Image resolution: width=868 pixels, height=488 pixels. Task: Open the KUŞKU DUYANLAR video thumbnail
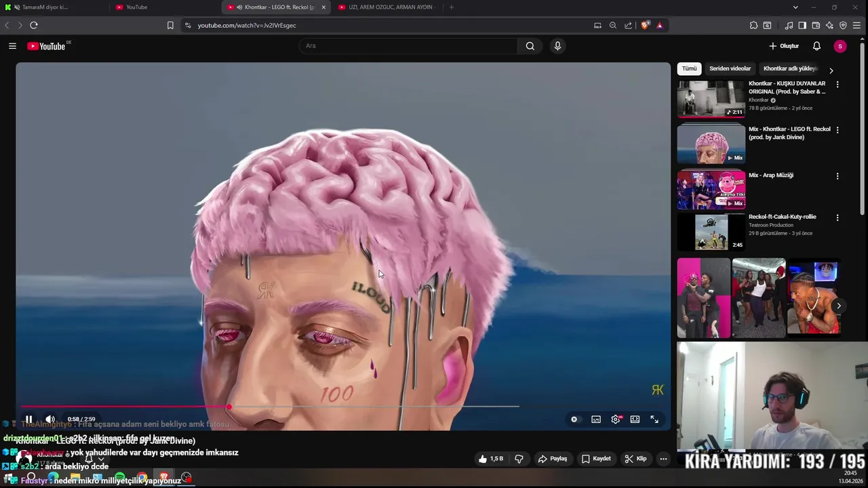[711, 99]
